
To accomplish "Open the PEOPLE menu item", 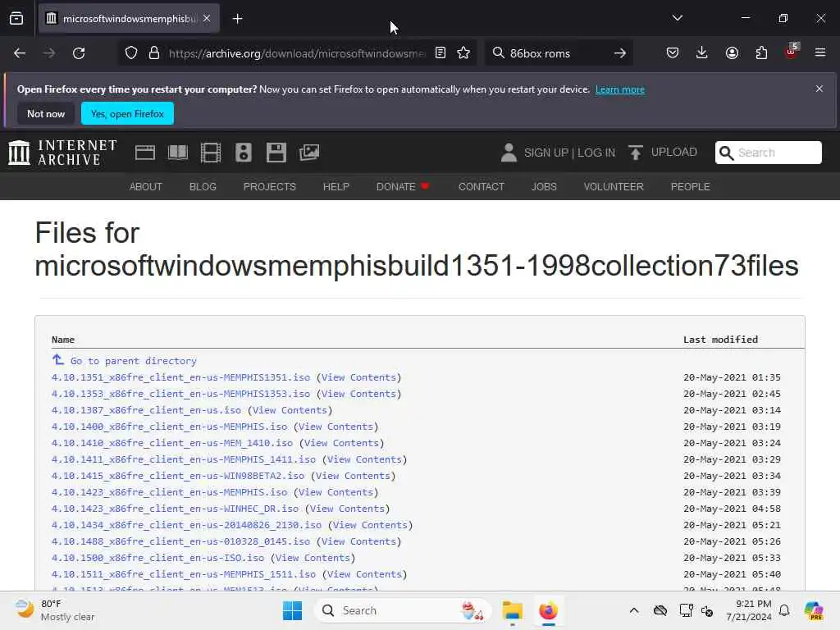I will (x=690, y=186).
